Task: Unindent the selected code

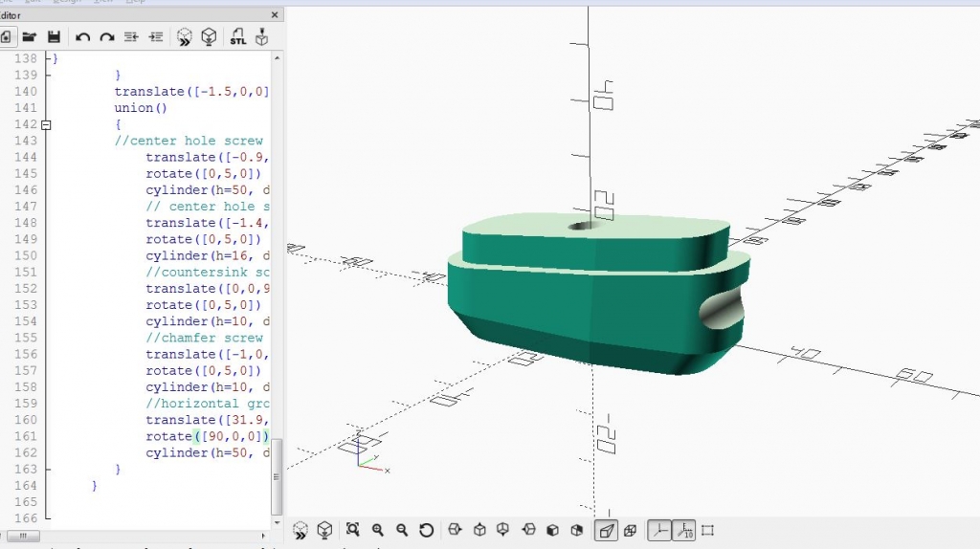Action: [x=131, y=37]
